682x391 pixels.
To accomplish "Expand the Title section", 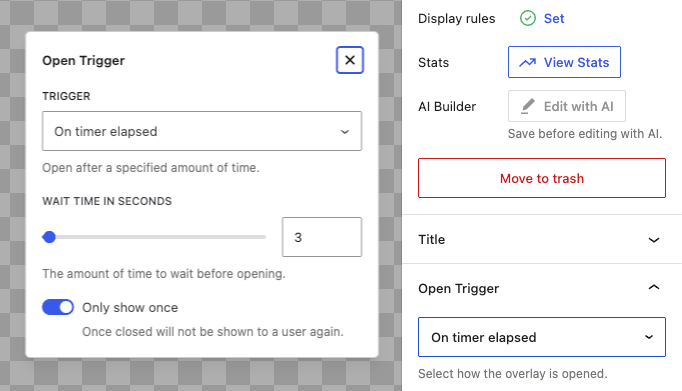I will click(542, 239).
